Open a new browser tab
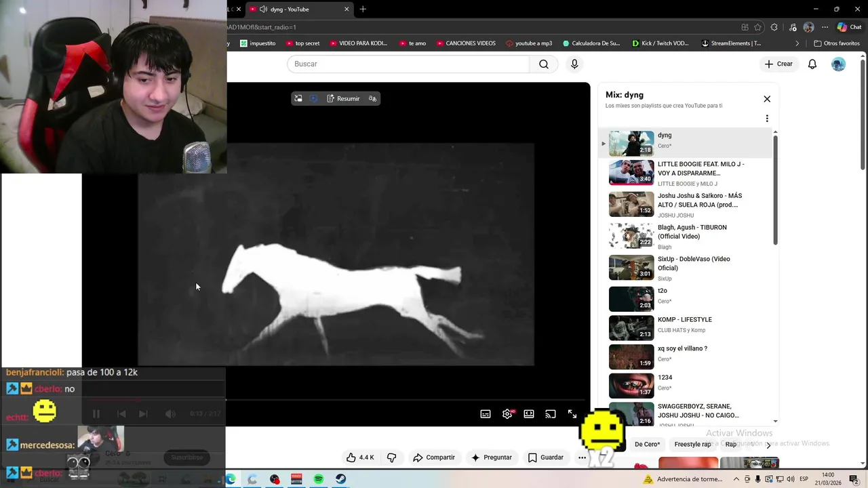 tap(363, 9)
